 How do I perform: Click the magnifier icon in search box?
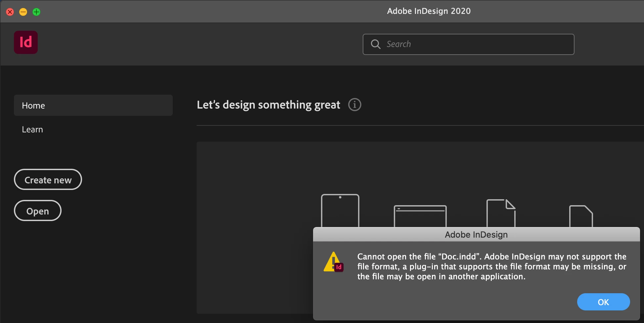tap(376, 44)
